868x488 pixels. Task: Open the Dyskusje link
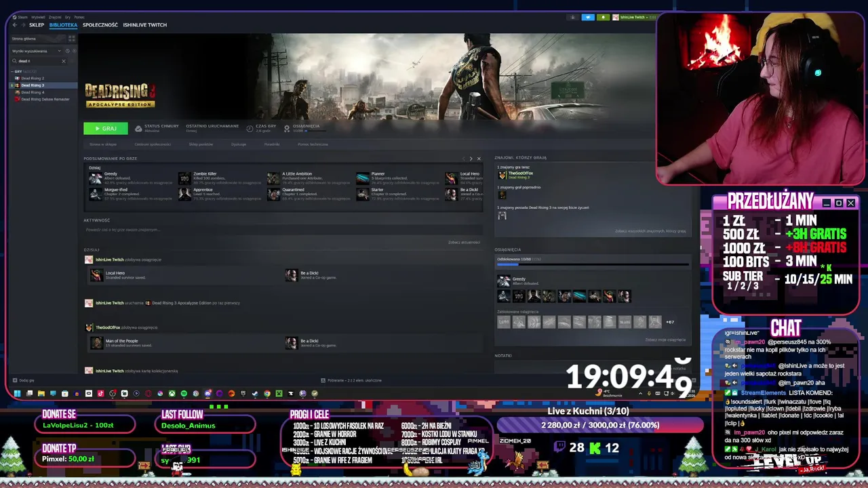click(x=239, y=144)
